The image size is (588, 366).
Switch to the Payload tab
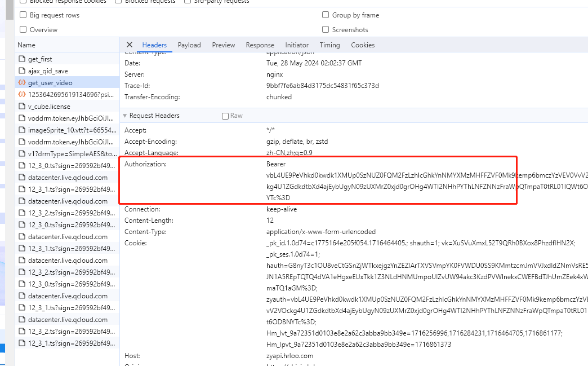tap(189, 45)
